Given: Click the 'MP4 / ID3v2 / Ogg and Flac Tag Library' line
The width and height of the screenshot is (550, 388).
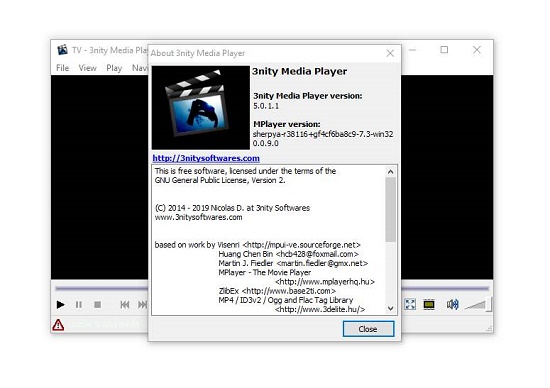Looking at the screenshot, I should (286, 300).
